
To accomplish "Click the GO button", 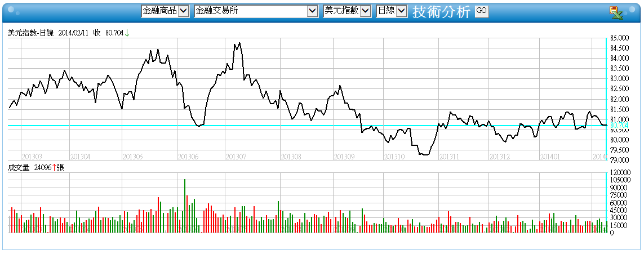I will click(x=481, y=11).
